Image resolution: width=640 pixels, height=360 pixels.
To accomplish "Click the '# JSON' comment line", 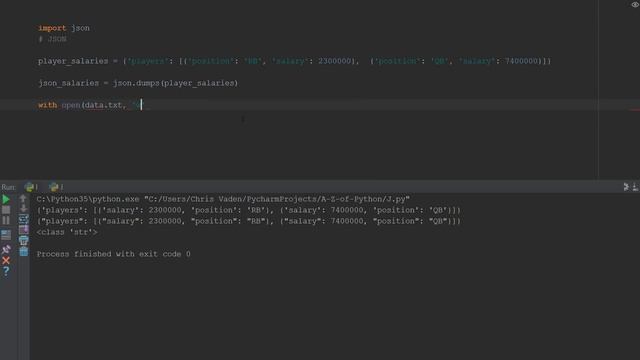I will pos(52,39).
